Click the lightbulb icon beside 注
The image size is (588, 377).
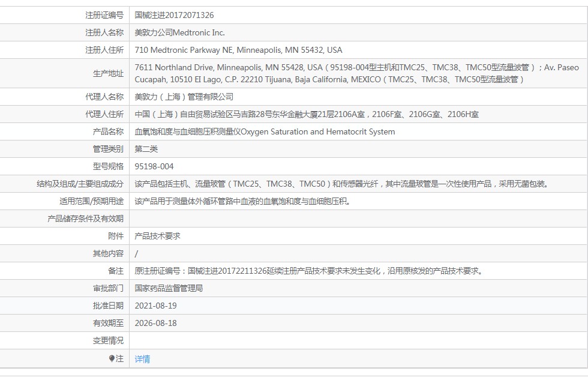point(112,358)
